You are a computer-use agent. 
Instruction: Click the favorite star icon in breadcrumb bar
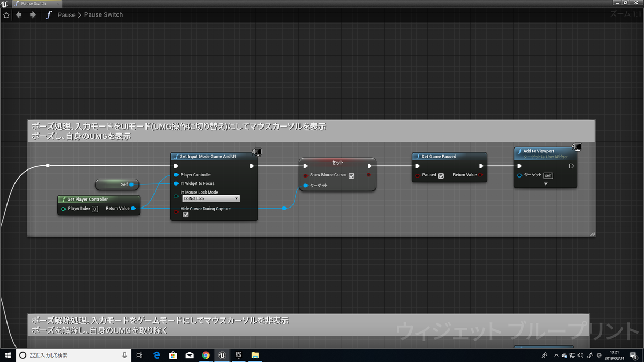point(6,14)
